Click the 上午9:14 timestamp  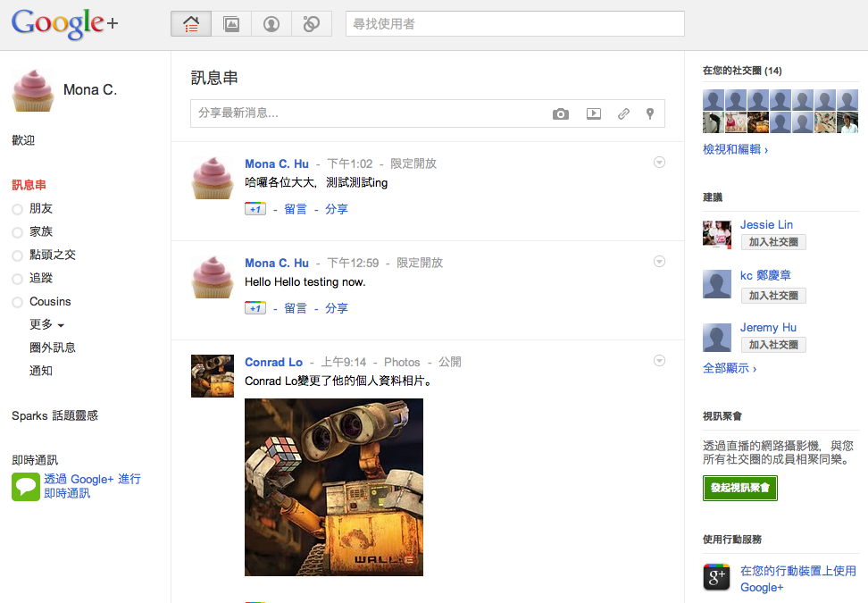click(x=343, y=362)
